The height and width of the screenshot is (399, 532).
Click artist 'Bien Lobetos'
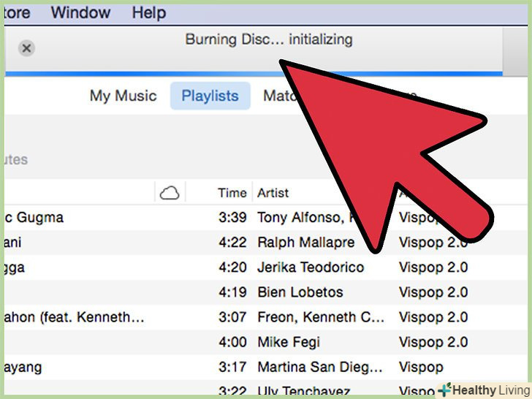point(300,292)
